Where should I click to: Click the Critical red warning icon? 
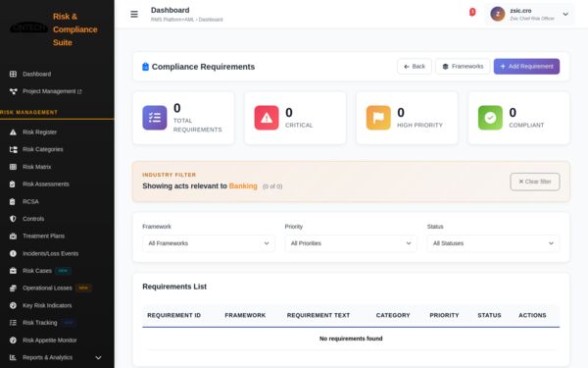click(267, 118)
